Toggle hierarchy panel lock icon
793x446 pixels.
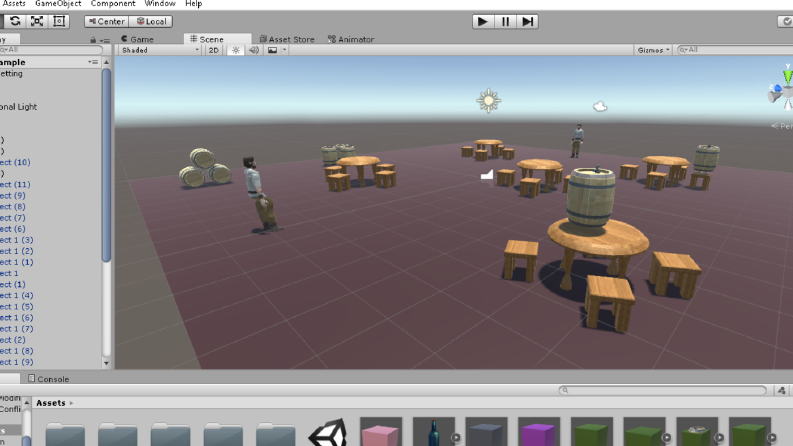click(93, 40)
